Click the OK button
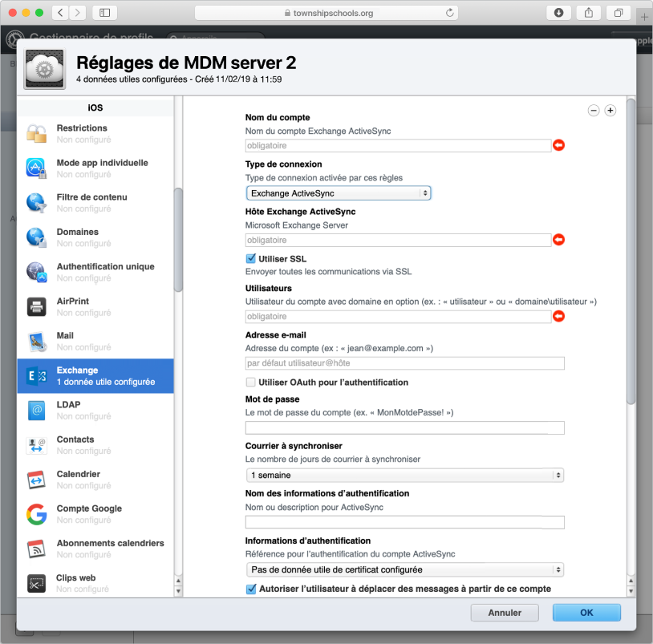 586,613
